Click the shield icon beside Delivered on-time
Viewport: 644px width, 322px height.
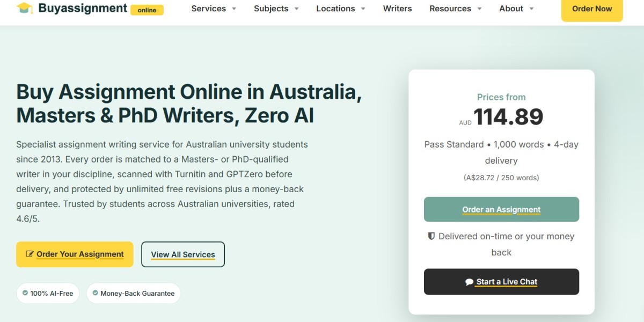[x=431, y=236]
